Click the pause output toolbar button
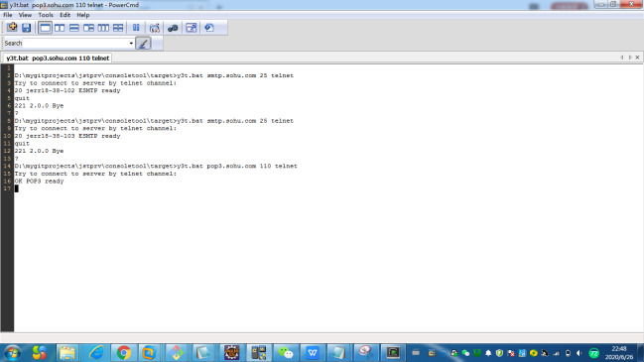The width and height of the screenshot is (644, 362). [x=136, y=28]
